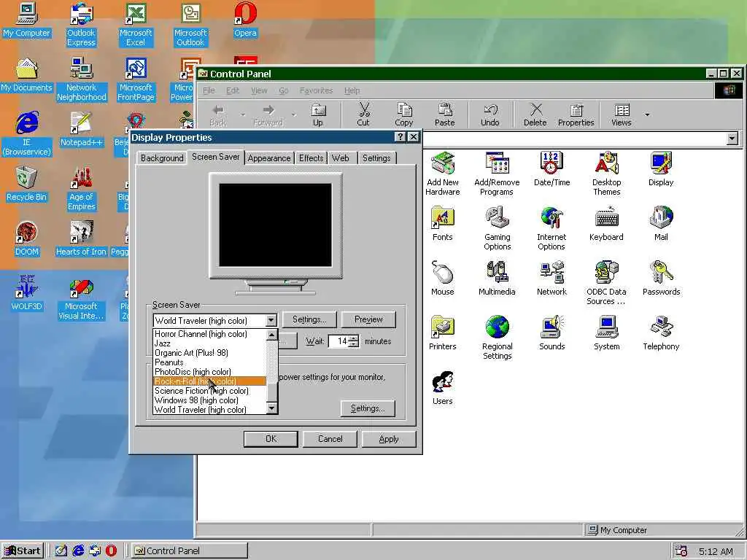Click the Up toolbar button
This screenshot has height=560, width=747.
318,115
